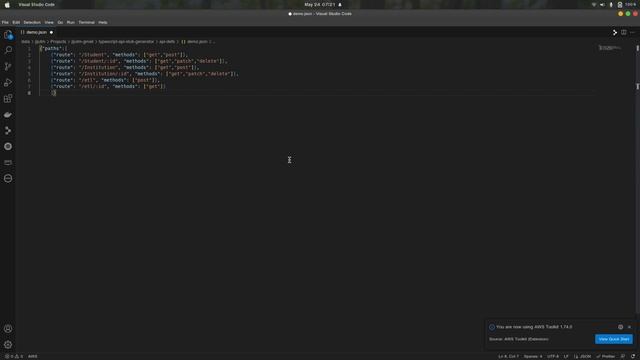Click the Spaces: 4 indentation status item
640x360 pixels.
533,356
